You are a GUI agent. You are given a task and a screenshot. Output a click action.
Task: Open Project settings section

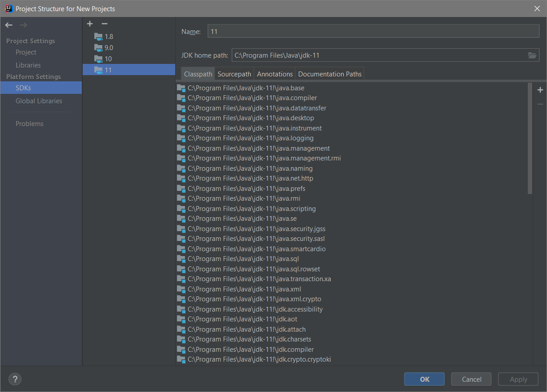point(26,52)
